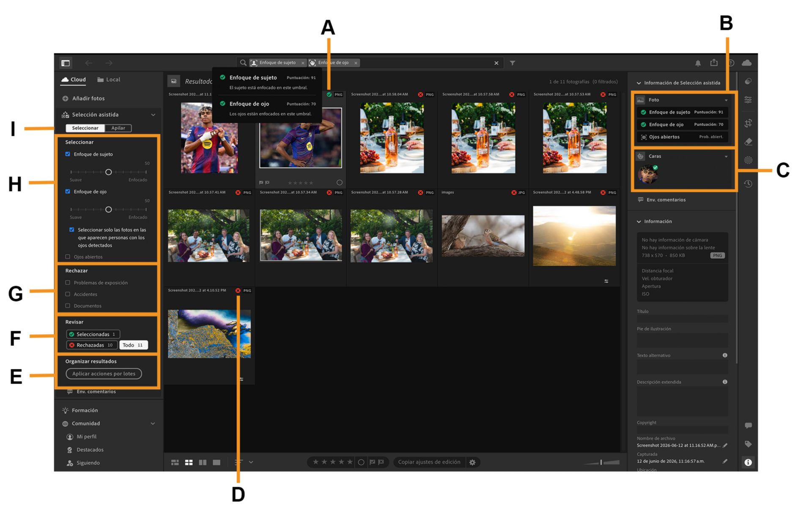The image size is (812, 525).
Task: Go back with the left arrow
Action: tap(88, 63)
